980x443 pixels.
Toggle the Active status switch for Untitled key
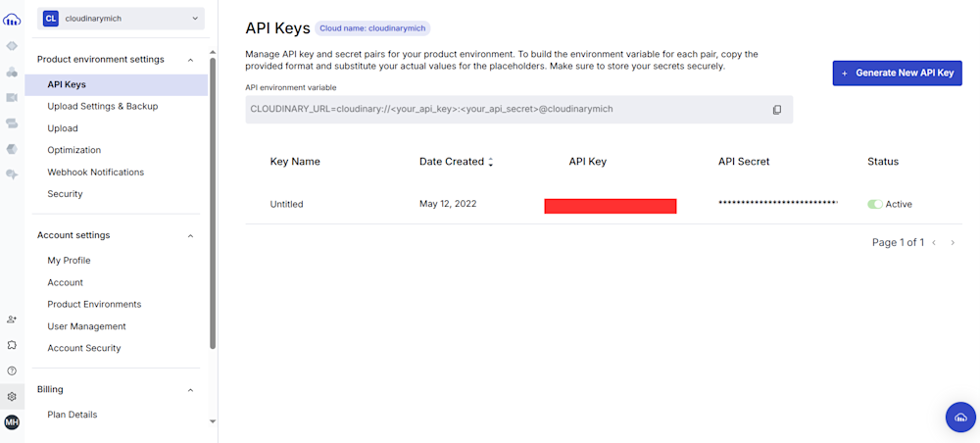(875, 204)
